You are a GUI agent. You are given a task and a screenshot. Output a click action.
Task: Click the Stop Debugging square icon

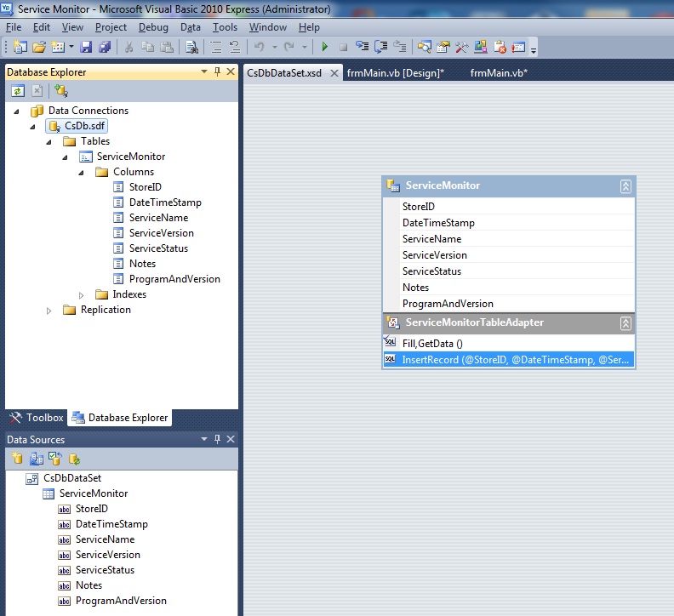343,47
